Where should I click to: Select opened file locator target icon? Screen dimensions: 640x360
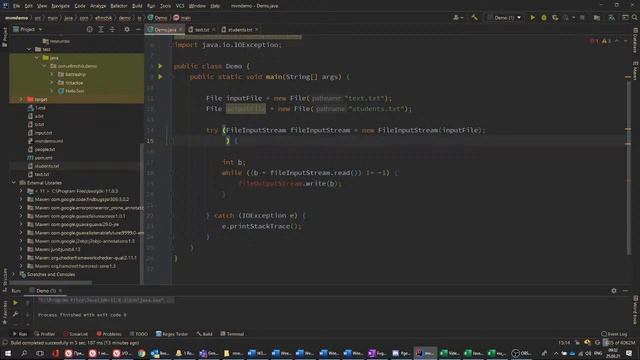point(89,29)
